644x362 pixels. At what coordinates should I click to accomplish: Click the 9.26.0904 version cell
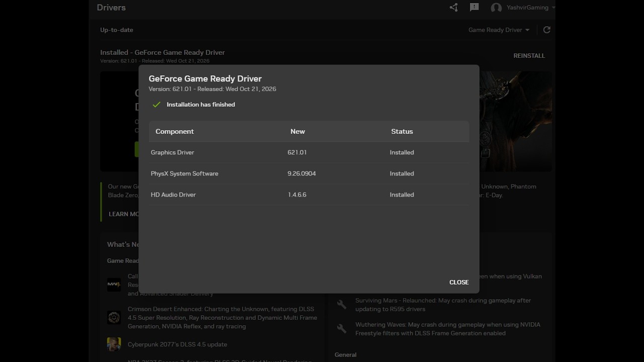pos(302,173)
